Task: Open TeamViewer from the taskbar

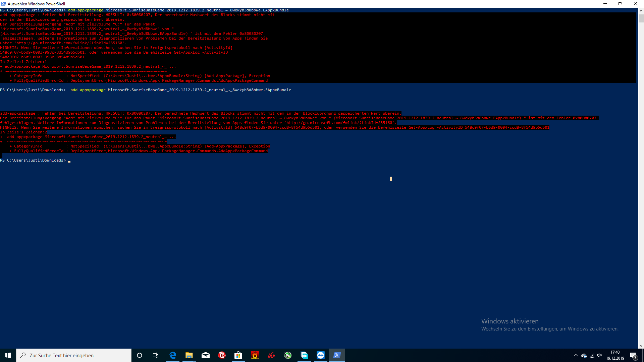Action: (x=321, y=355)
